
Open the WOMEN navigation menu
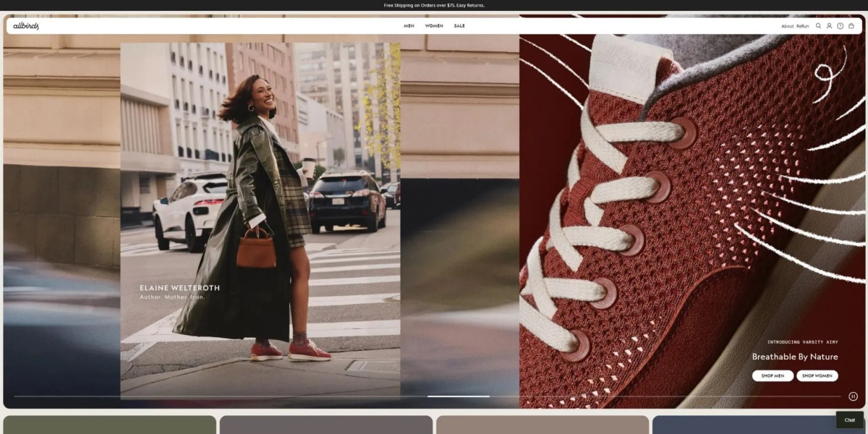434,26
